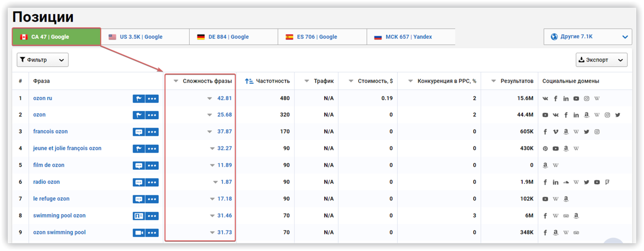
Task: Click news card icon for swimming pool ozon
Action: pos(139,216)
